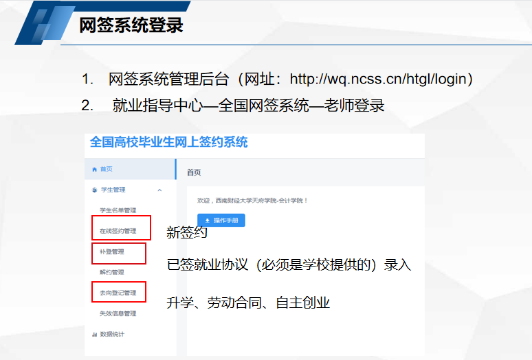The height and width of the screenshot is (360, 532).
Task: Click the blue 操作手册 button
Action: tap(221, 221)
